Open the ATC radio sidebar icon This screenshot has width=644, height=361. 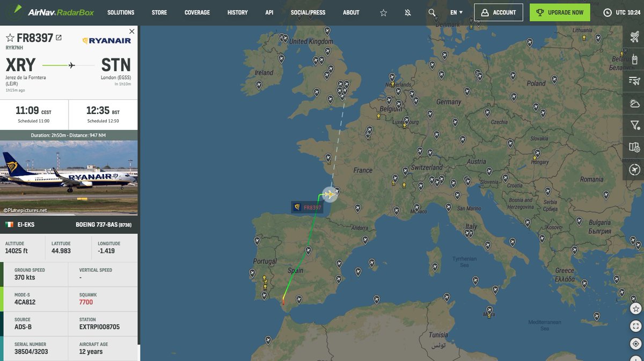[x=634, y=59]
